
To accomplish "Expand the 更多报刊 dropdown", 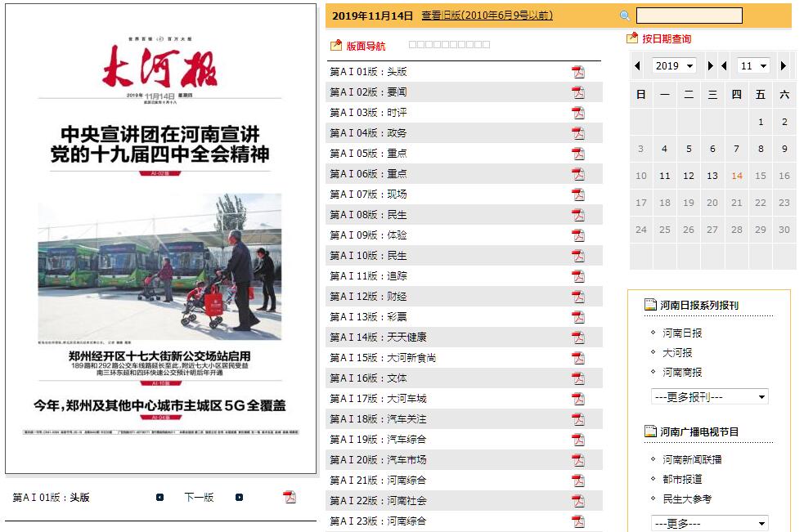I will (710, 396).
